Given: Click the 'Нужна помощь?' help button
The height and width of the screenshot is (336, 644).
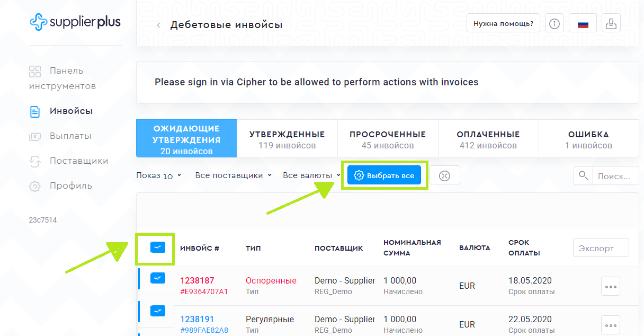Looking at the screenshot, I should (503, 24).
